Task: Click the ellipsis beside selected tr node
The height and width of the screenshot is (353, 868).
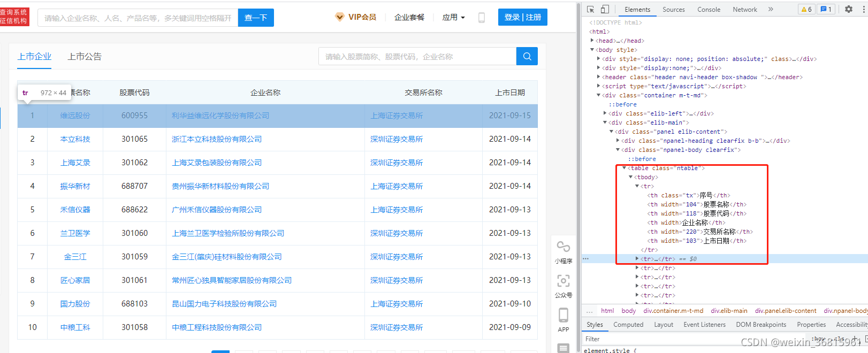Action: (586, 259)
